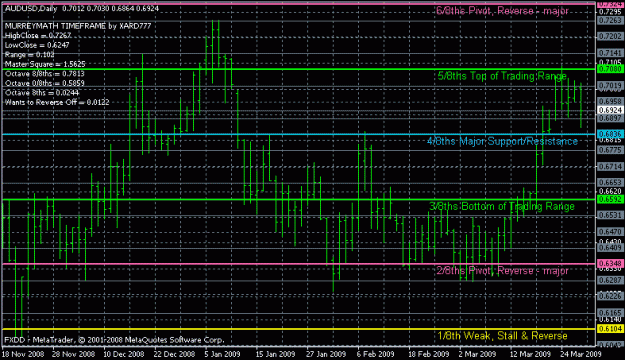This screenshot has width=625, height=360.
Task: Select the '27 Jan 2009' date label
Action: point(326,354)
